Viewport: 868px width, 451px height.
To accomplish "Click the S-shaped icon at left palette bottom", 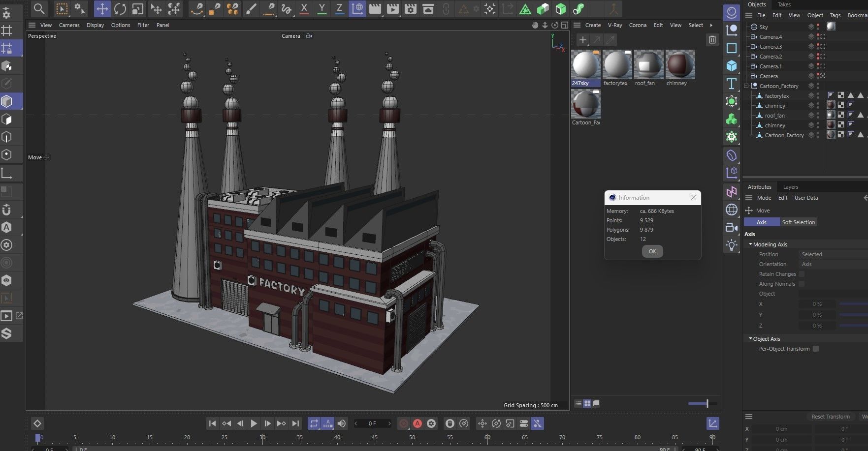I will click(x=7, y=333).
